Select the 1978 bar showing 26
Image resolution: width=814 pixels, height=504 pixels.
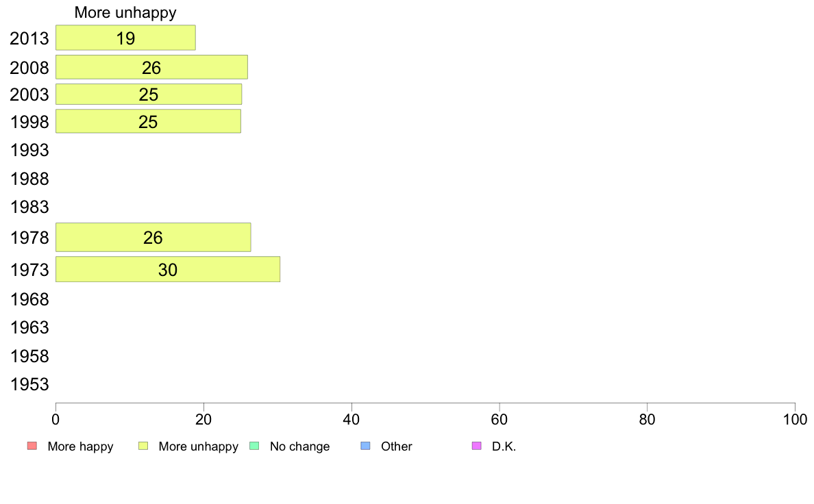(x=153, y=238)
